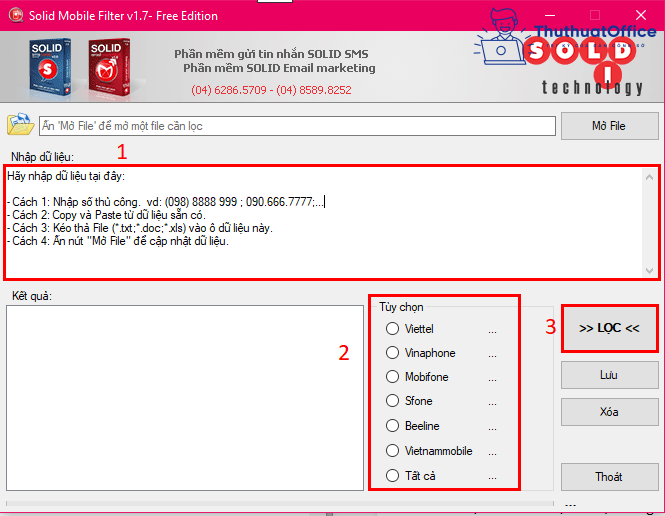665x516 pixels.
Task: Choose the Tất cả (all) option
Action: pos(392,476)
